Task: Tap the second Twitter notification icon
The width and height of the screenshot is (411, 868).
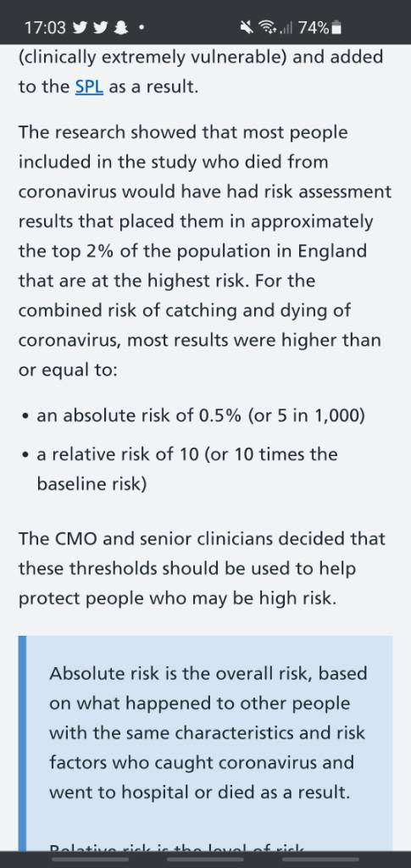Action: click(x=101, y=27)
